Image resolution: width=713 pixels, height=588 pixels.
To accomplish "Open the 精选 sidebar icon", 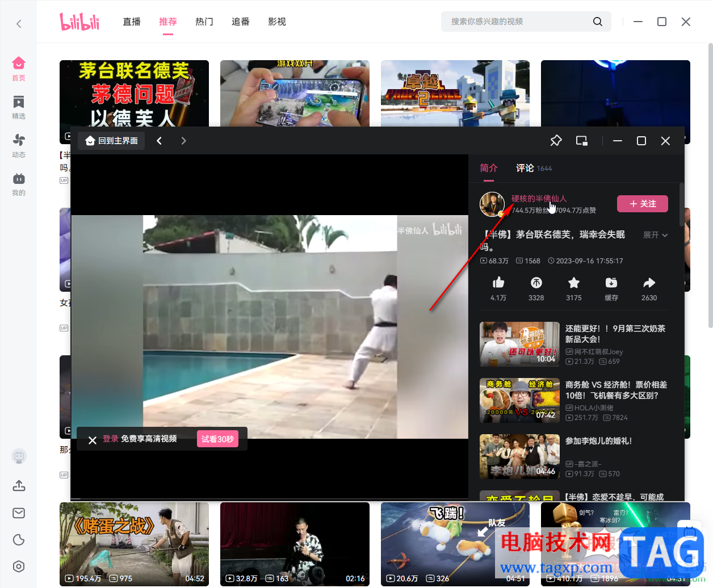I will coord(19,107).
